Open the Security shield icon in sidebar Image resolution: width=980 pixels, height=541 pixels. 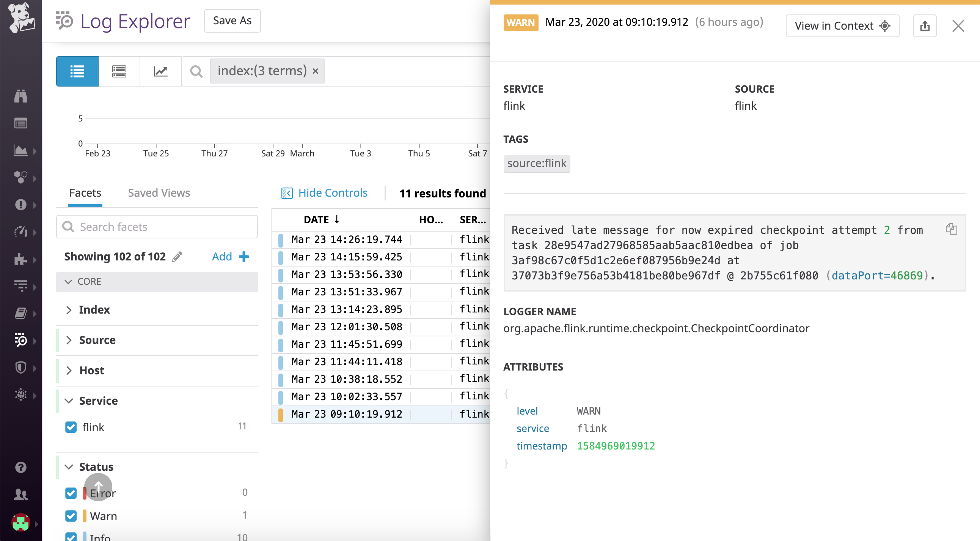20,368
